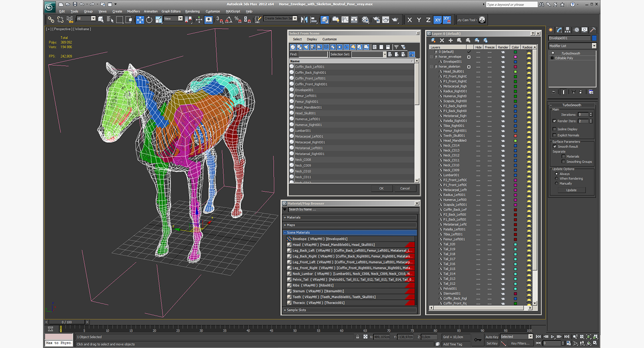
Task: Open the MAXScript menu
Action: coord(233,11)
